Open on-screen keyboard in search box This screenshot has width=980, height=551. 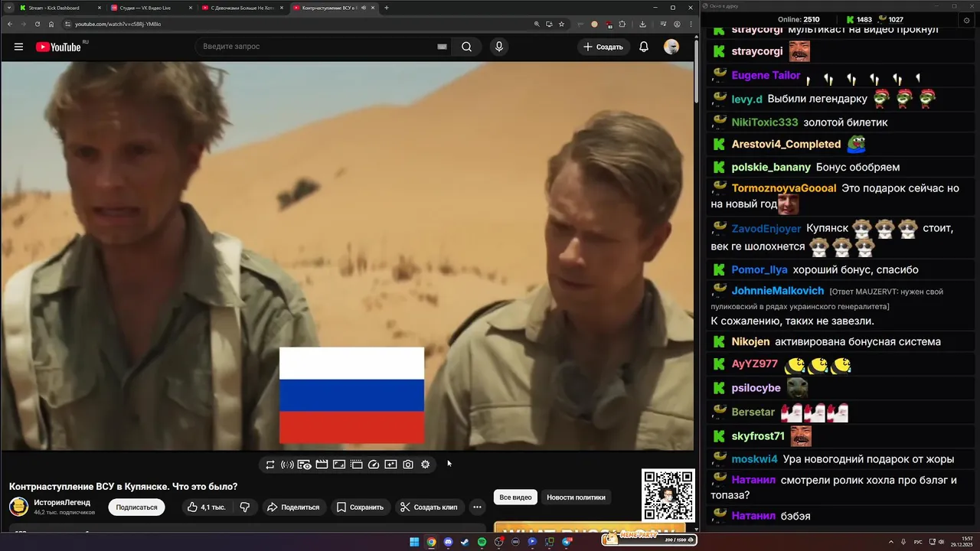[x=442, y=47]
